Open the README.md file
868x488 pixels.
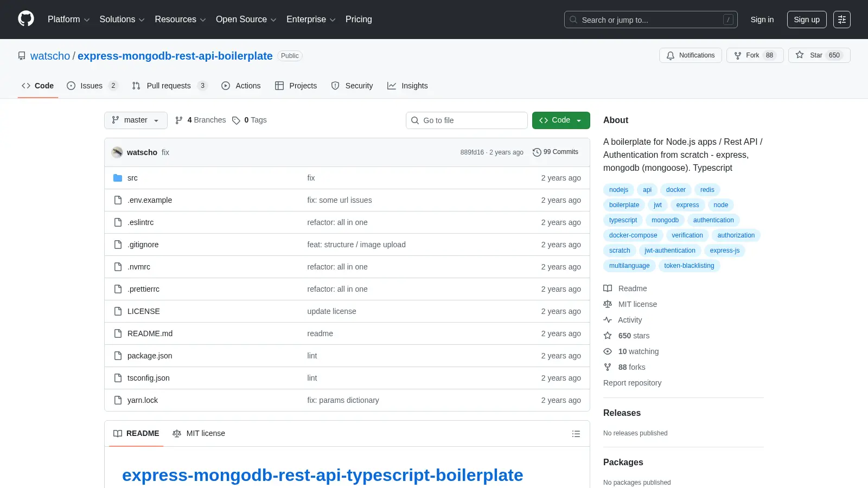[150, 333]
